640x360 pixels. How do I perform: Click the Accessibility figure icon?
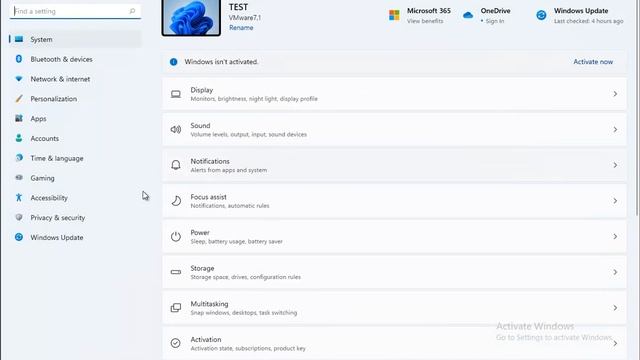pos(19,198)
